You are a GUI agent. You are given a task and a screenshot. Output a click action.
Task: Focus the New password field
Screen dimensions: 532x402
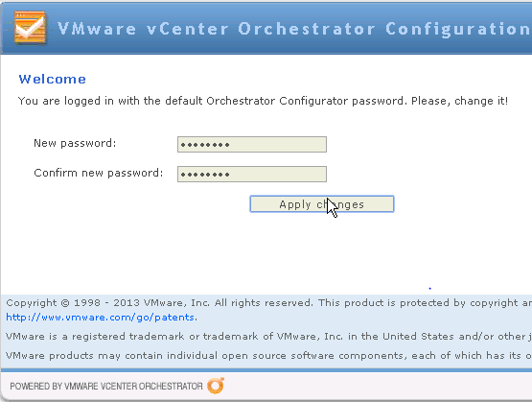click(x=252, y=144)
